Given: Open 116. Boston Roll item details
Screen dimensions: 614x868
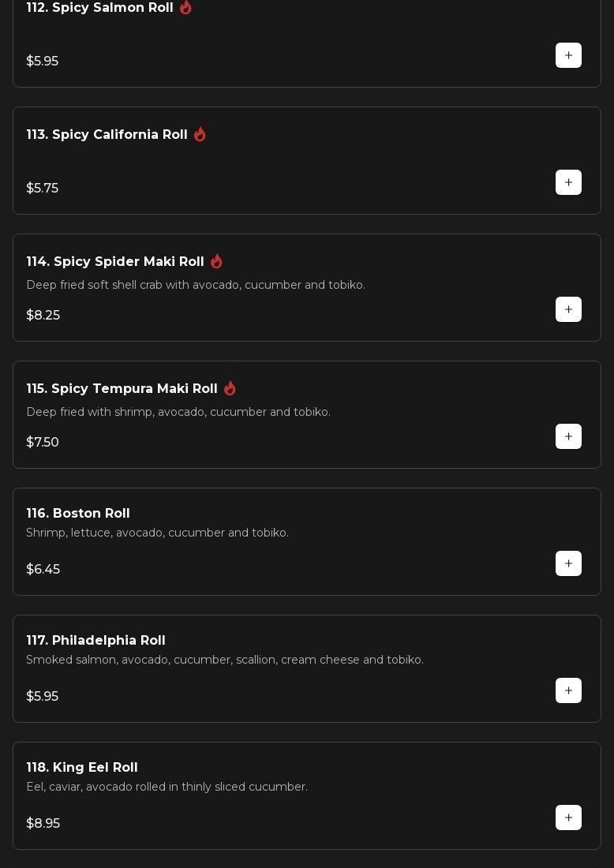Looking at the screenshot, I should (78, 514).
